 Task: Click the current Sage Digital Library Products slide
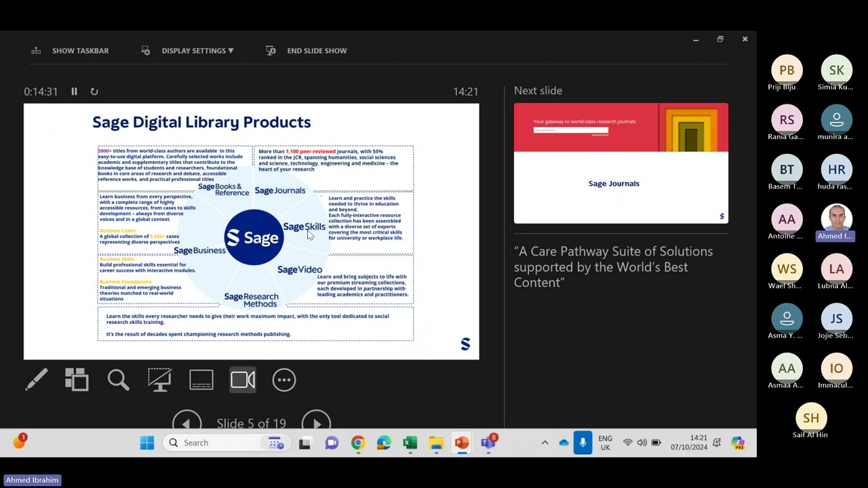pyautogui.click(x=252, y=231)
